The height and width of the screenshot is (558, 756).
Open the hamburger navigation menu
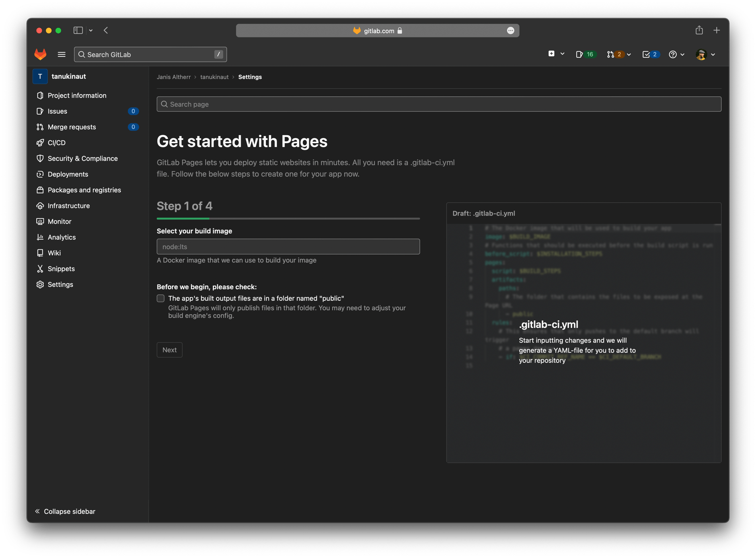pos(62,54)
